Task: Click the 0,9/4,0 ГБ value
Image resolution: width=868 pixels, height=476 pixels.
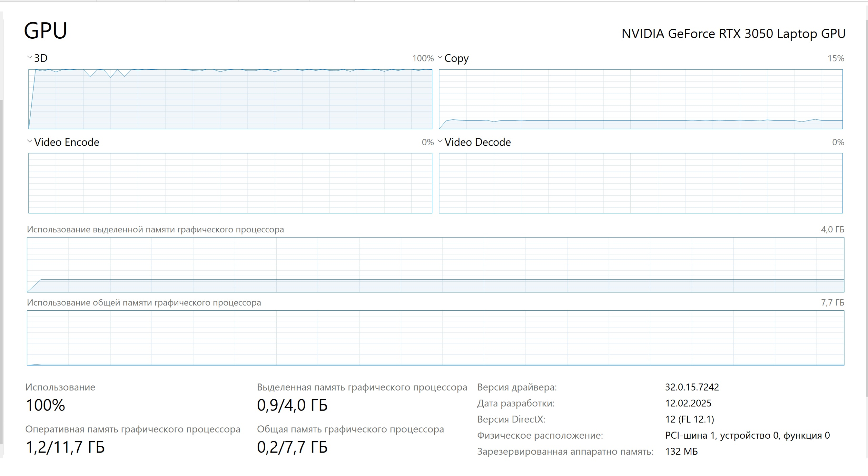Action: 292,405
